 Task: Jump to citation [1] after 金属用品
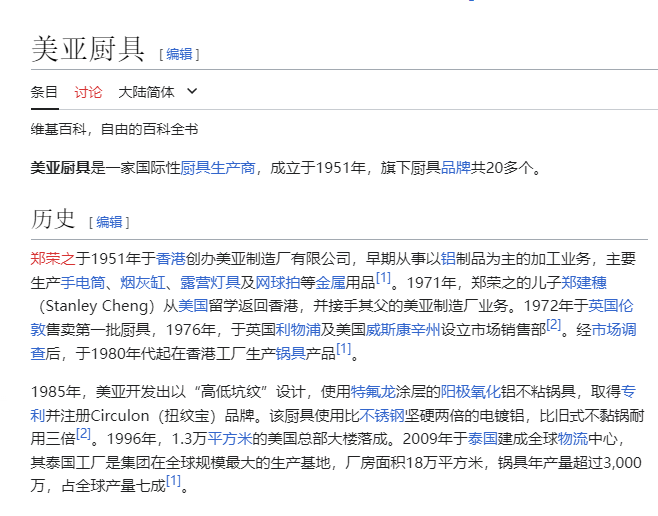[383, 278]
